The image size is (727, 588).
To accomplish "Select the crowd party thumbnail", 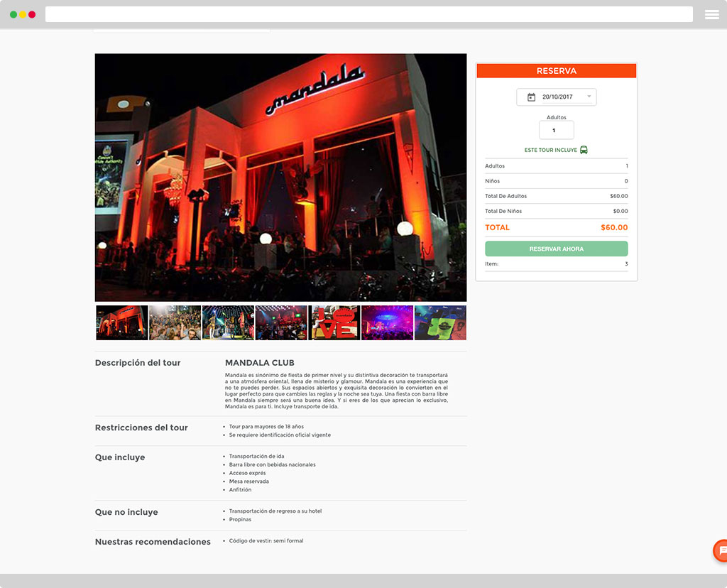I will coord(175,322).
